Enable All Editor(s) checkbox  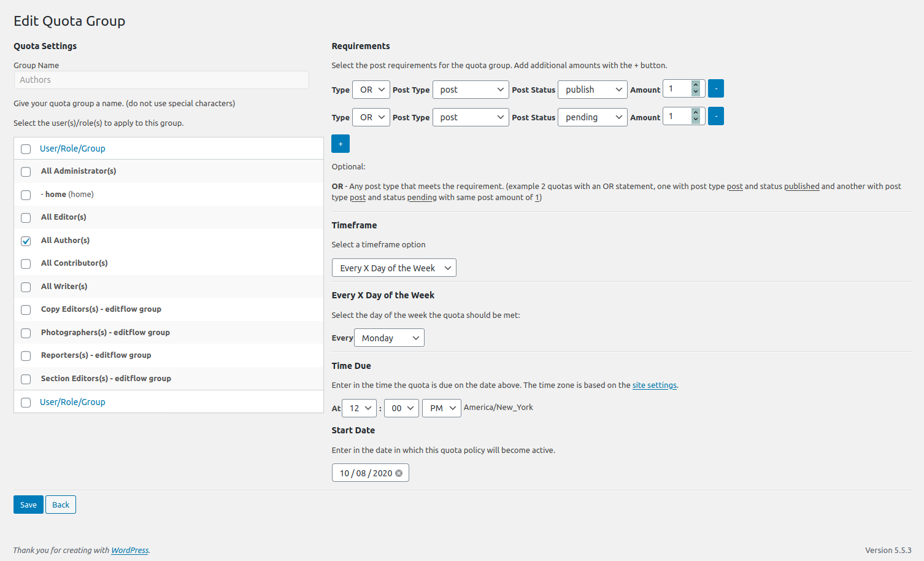26,218
